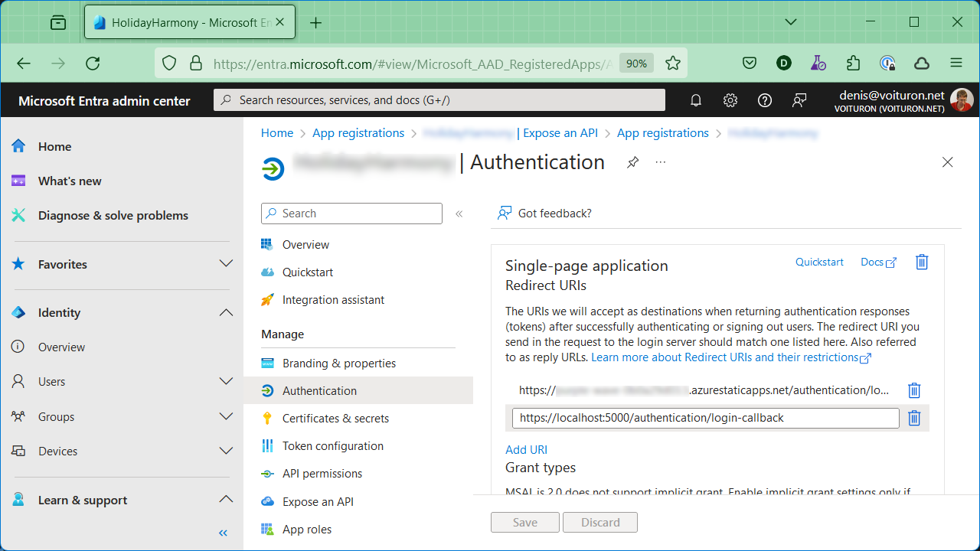The image size is (980, 551).
Task: Open the Pocket save icon
Action: (x=750, y=64)
